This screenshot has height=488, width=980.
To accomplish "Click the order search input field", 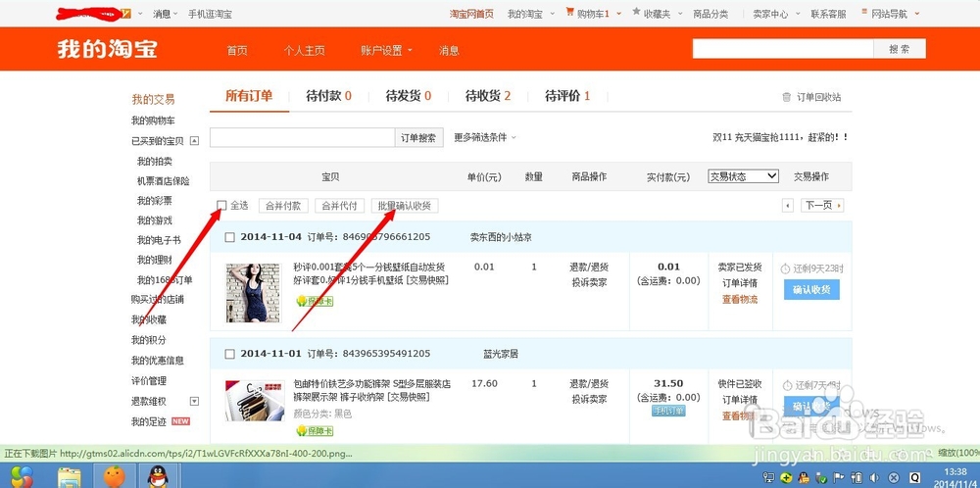I will 303,138.
